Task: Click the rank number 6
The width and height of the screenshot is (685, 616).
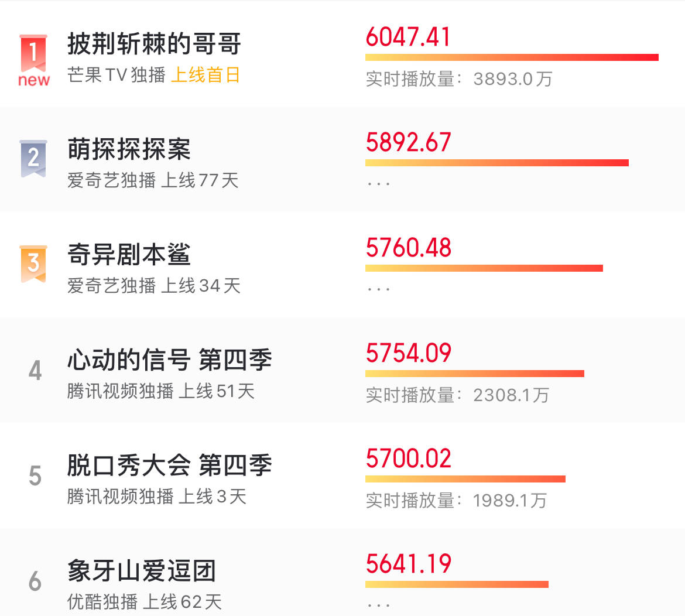Action: 35,581
